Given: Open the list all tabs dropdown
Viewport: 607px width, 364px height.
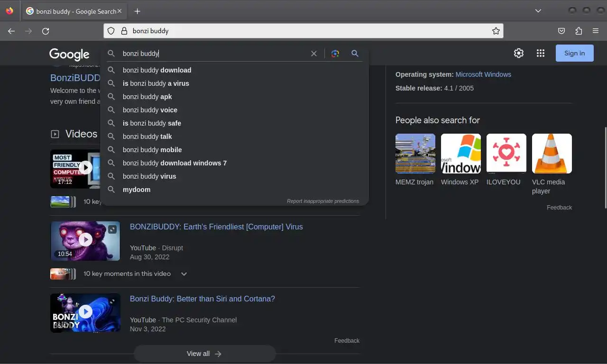Looking at the screenshot, I should tap(538, 11).
